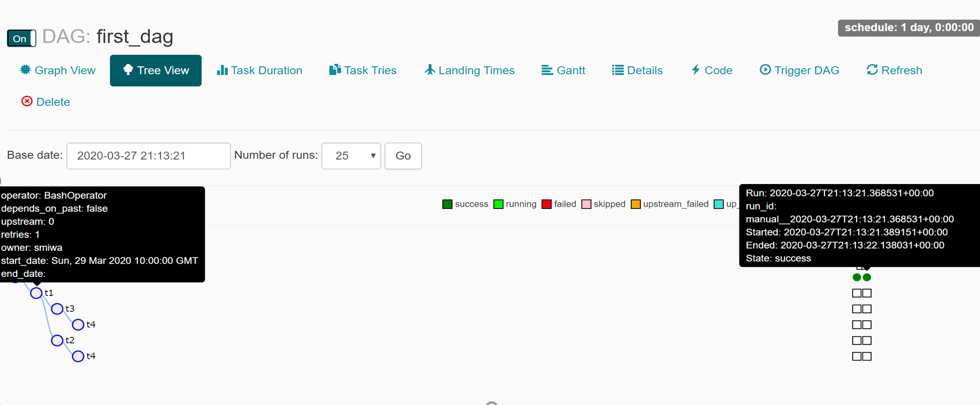This screenshot has height=405, width=980.
Task: Click the left green DAG run circle
Action: [857, 277]
